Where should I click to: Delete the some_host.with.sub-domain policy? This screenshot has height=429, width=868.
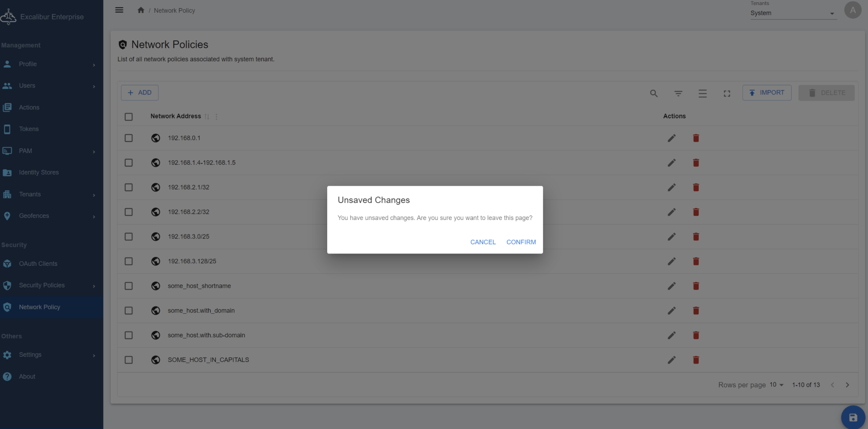pyautogui.click(x=696, y=335)
